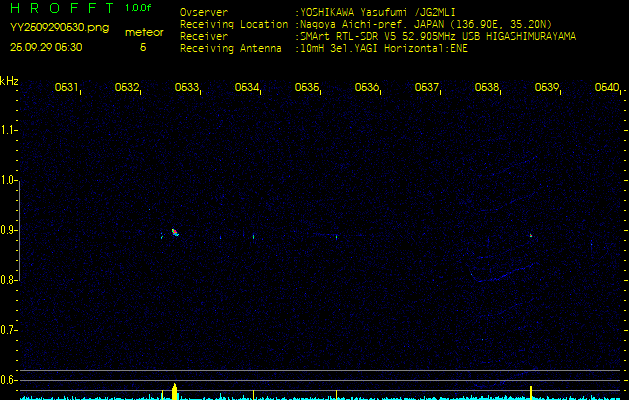This screenshot has height=400, width=629.
Task: Click the 1.0 kHz axis label
Action: [x=7, y=180]
